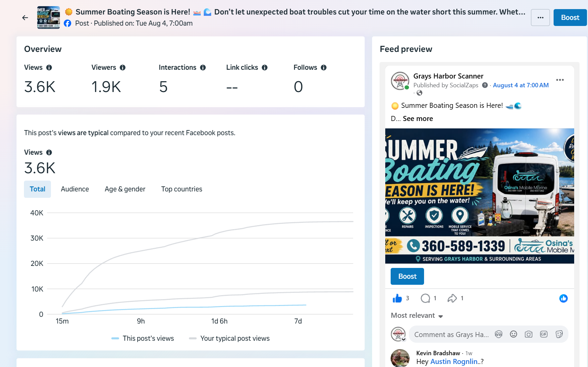588x367 pixels.
Task: Click the Austin Rognlin mention link
Action: coord(454,362)
